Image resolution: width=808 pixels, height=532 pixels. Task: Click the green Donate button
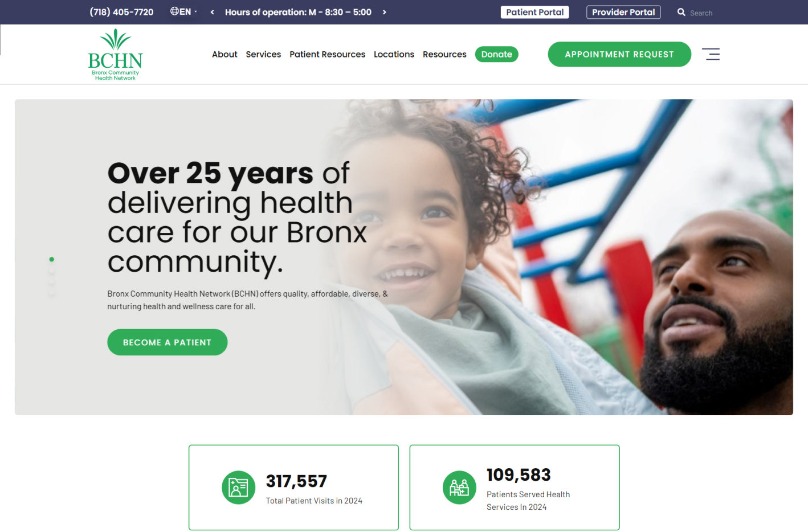pyautogui.click(x=496, y=54)
